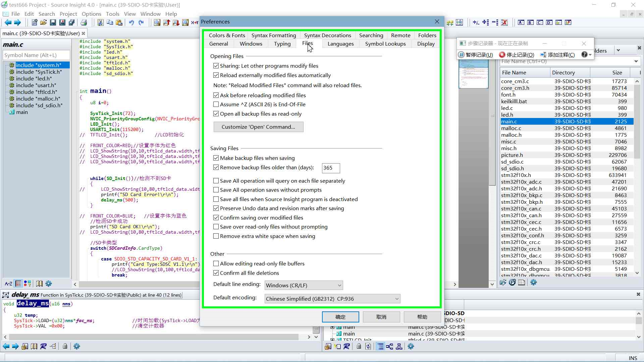This screenshot has width=644, height=362.
Task: Click the expand/collapse plus-minus toolbar icon
Action: point(476,22)
